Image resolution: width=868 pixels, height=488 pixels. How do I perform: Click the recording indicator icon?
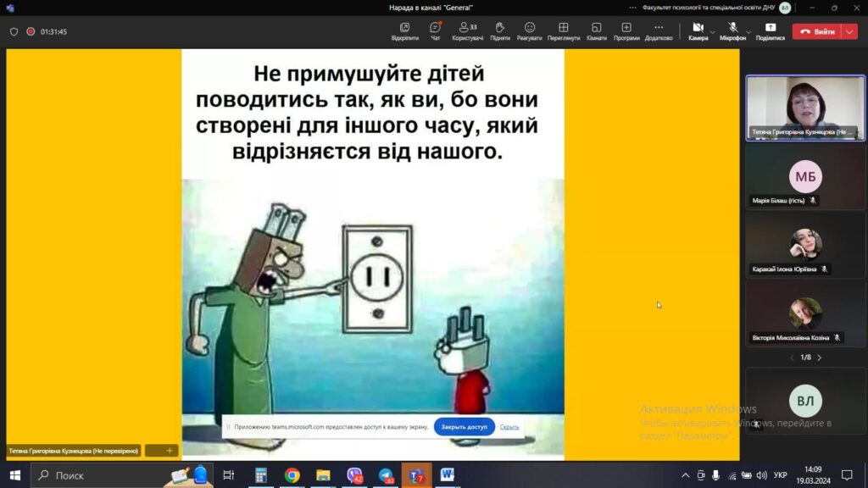point(31,31)
